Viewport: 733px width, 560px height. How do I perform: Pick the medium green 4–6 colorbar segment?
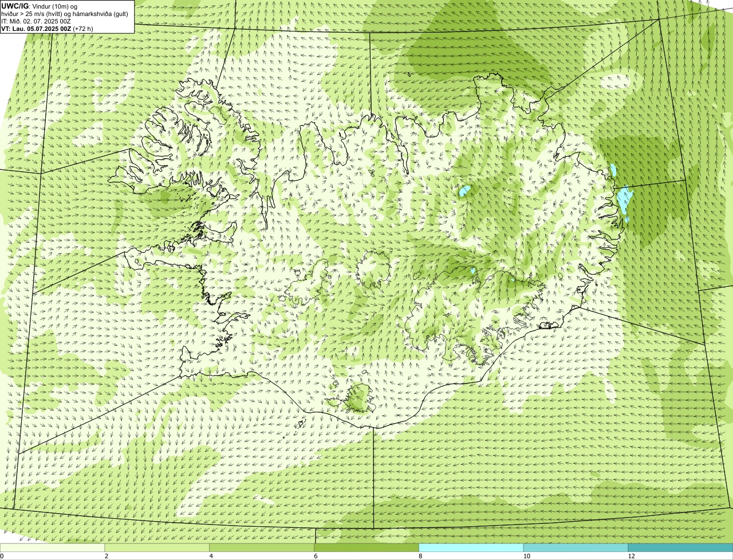point(263,547)
